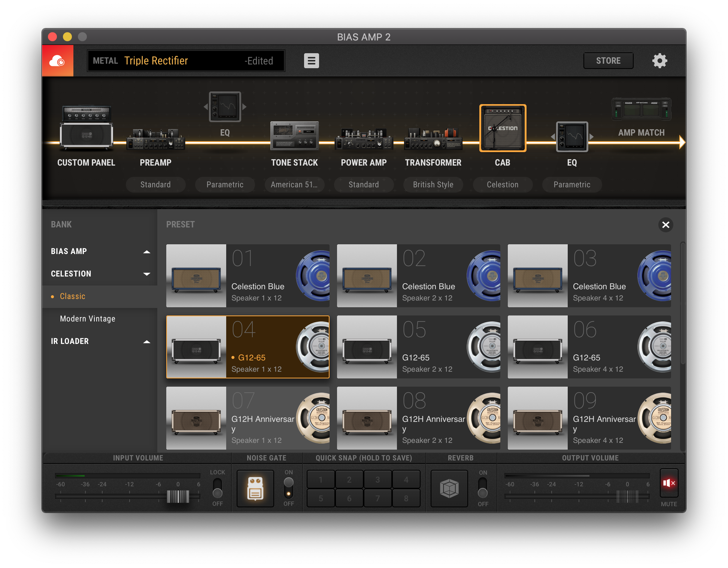
Task: Choose preset 09 G12H Anniversary 4 x 12
Action: pos(589,418)
